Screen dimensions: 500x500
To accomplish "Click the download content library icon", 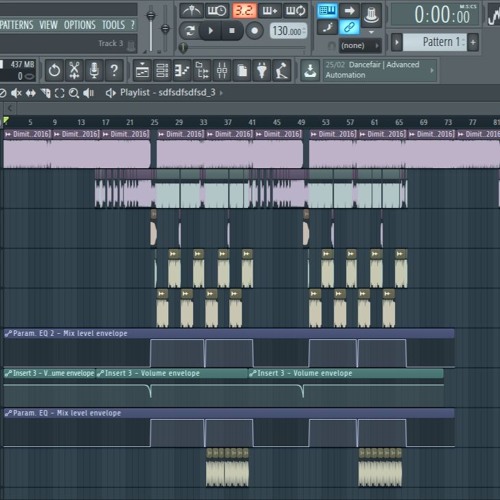I will (x=310, y=70).
